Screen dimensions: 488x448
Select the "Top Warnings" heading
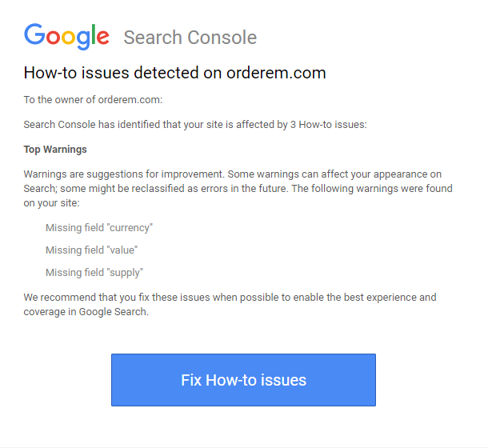[55, 150]
